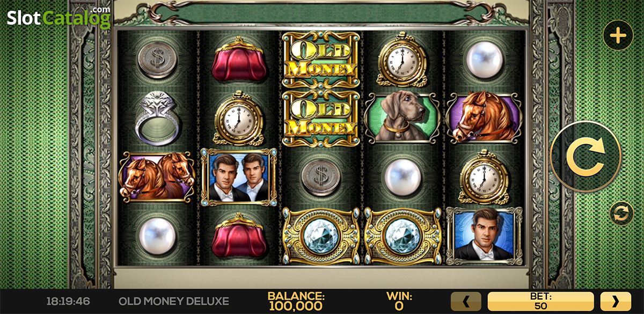
Task: Spin the reels with the large gold button
Action: 586,156
